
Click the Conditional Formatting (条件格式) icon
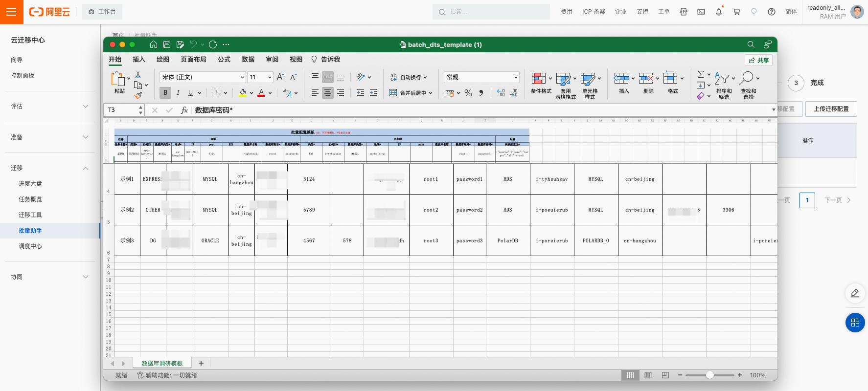click(539, 78)
